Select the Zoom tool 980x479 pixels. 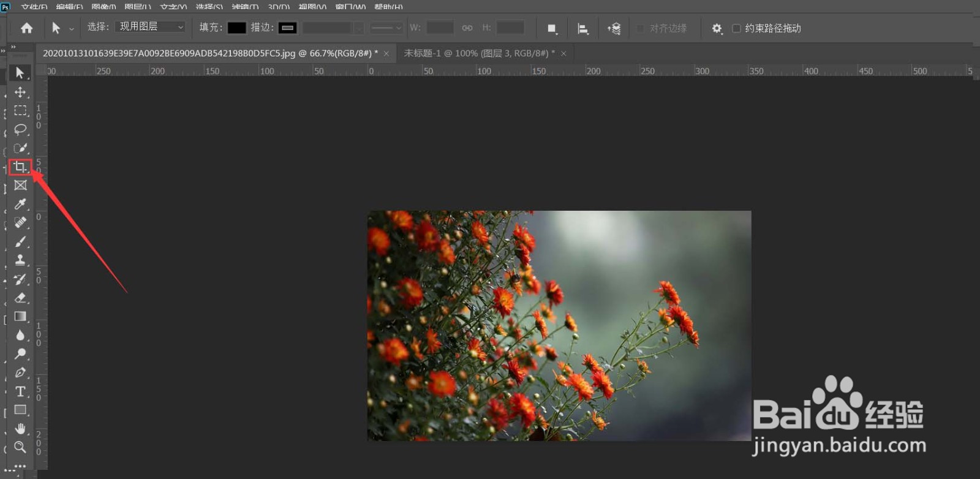coord(20,447)
